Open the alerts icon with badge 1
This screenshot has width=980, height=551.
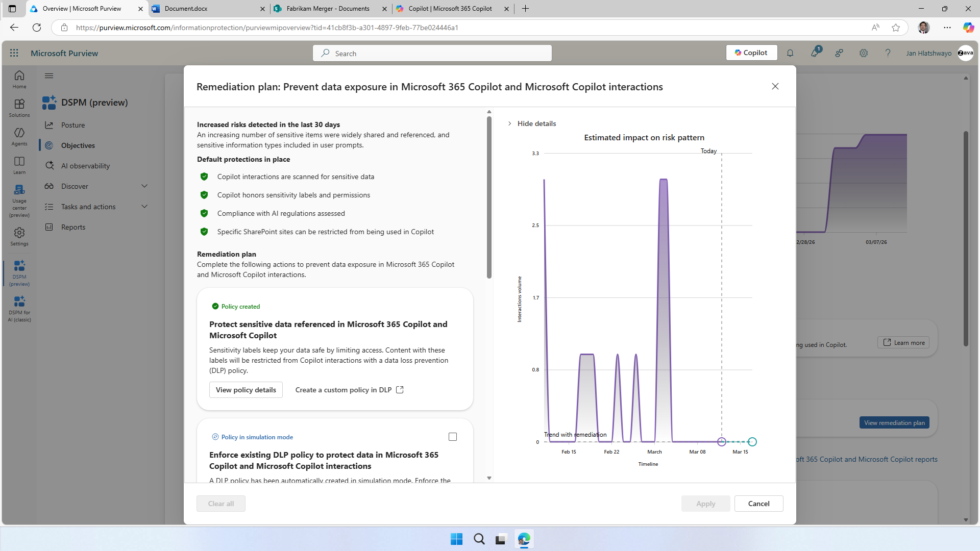[815, 53]
